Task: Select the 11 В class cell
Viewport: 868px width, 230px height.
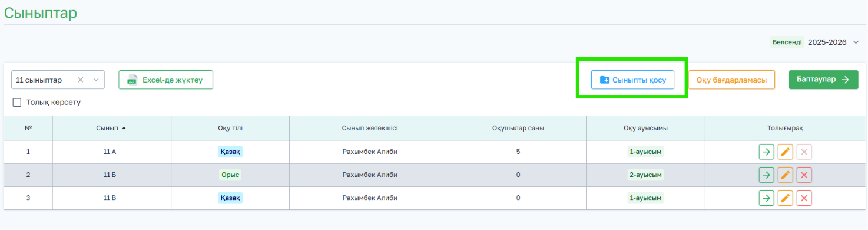Action: click(112, 198)
